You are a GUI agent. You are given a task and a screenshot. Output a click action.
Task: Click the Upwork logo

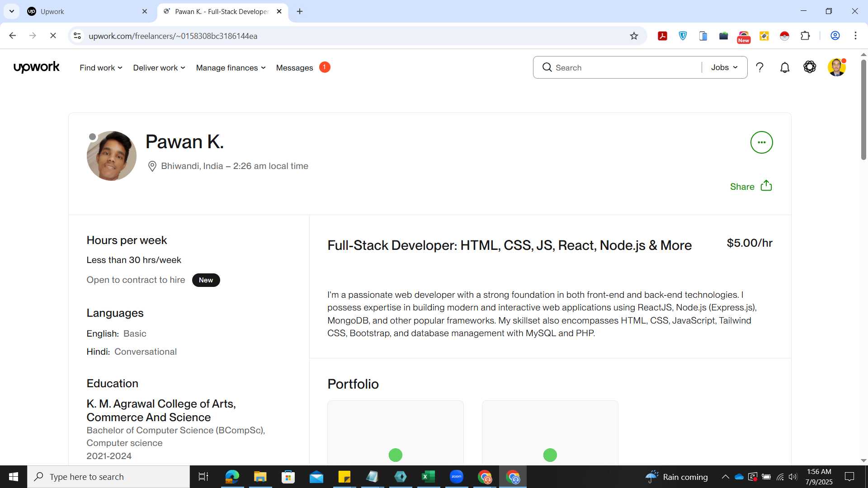[x=37, y=67]
